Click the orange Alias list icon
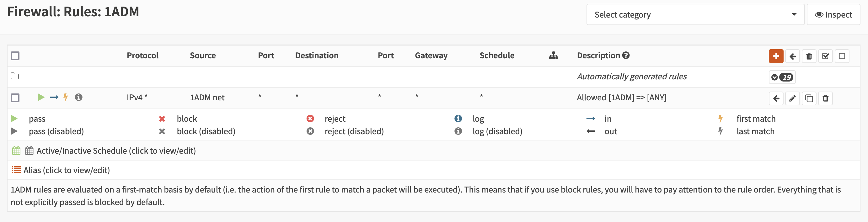 tap(16, 170)
